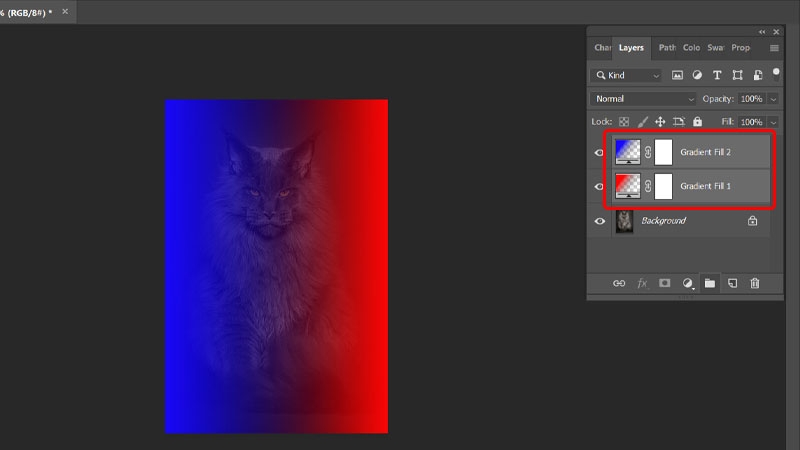
Task: Lock all padlock icon
Action: tap(697, 121)
